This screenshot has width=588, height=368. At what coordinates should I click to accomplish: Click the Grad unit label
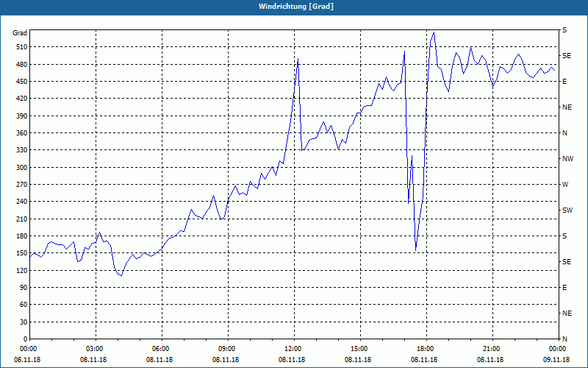click(x=20, y=33)
